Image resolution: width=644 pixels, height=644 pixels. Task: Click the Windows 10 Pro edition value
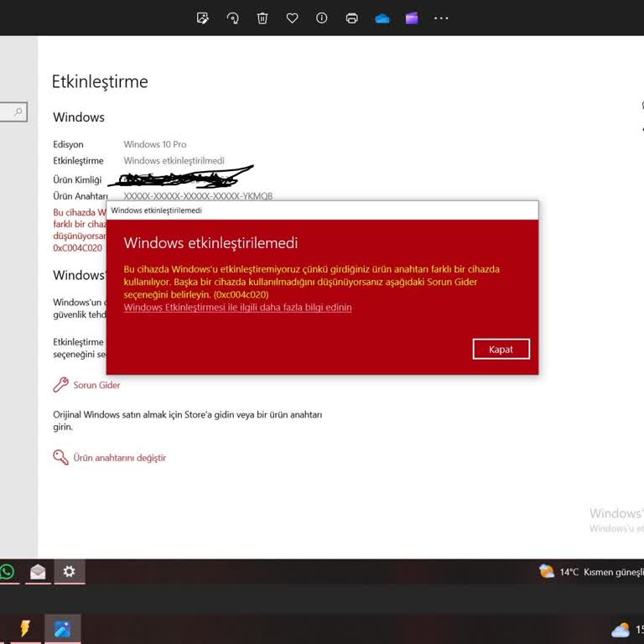coord(155,144)
